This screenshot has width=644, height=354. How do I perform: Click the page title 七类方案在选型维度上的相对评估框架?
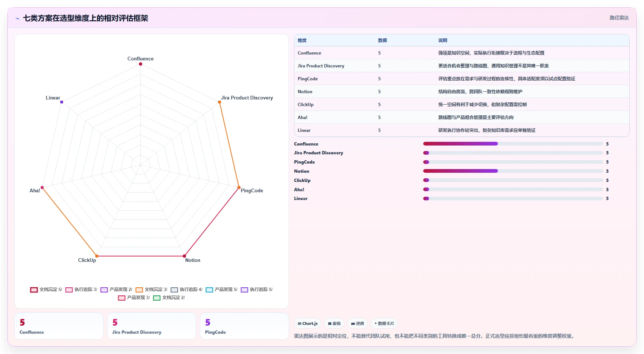point(86,18)
